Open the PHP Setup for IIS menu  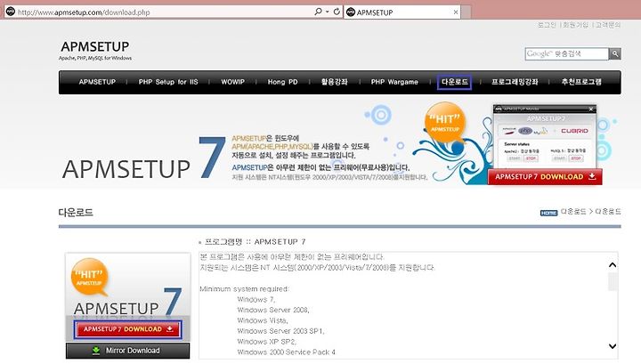168,82
